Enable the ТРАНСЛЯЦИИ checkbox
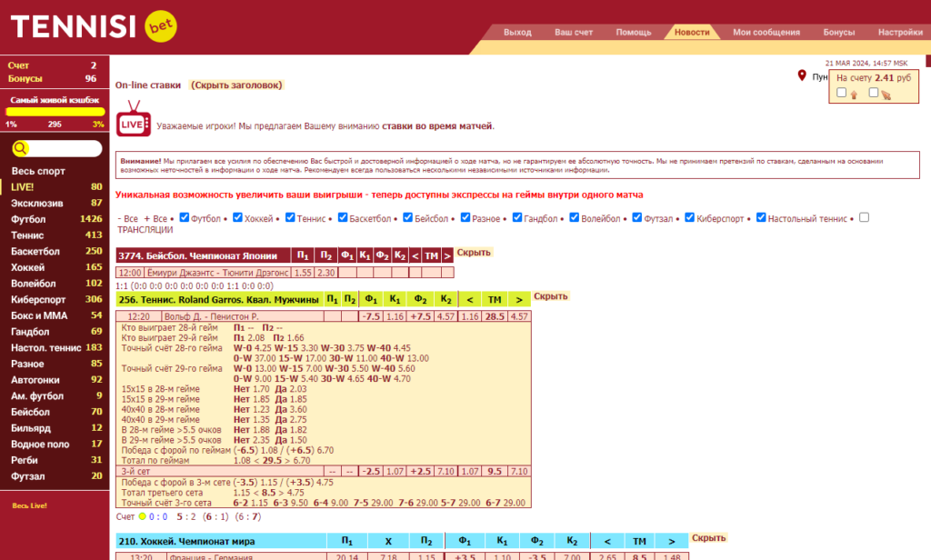The height and width of the screenshot is (560, 931). coord(864,217)
